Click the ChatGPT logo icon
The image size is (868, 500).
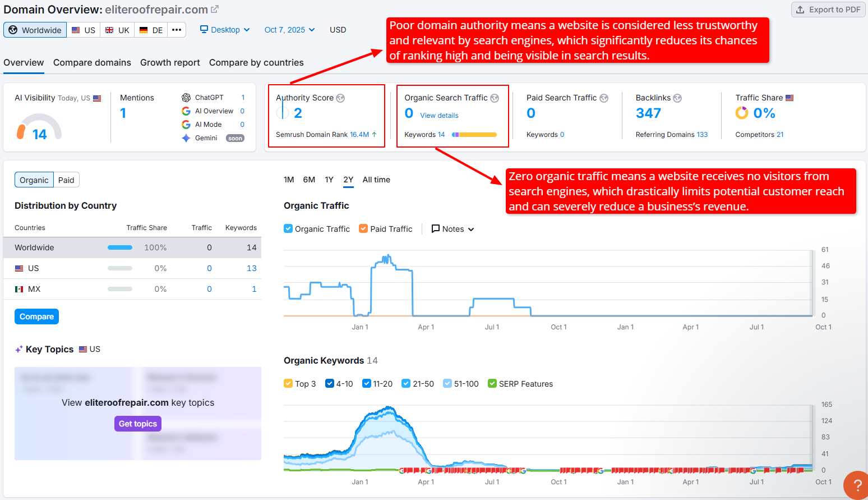186,98
